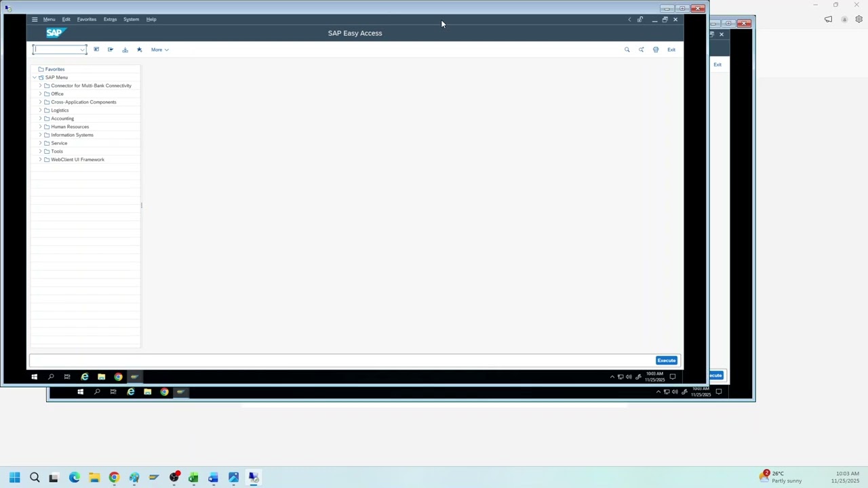The image size is (868, 488).
Task: Click the user menu toolbar icon
Action: pos(96,49)
